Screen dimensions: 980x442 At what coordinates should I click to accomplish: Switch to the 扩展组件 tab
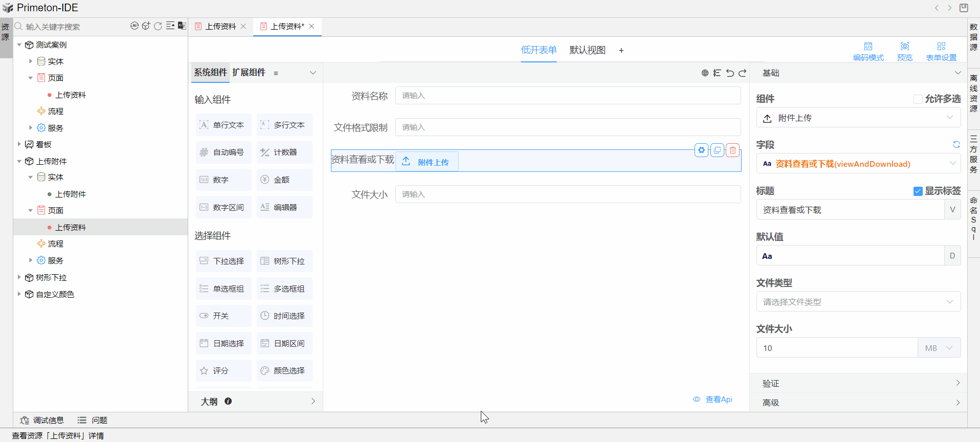tap(249, 73)
